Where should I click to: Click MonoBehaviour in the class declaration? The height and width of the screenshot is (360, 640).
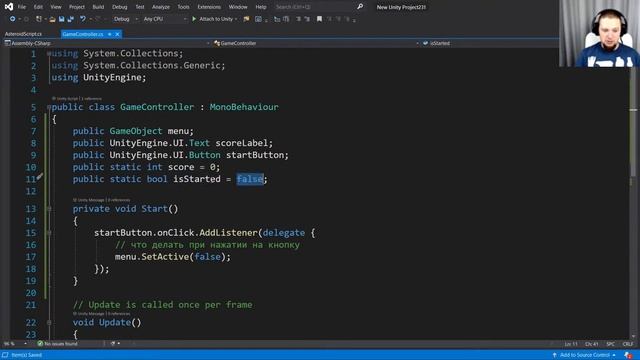[244, 107]
